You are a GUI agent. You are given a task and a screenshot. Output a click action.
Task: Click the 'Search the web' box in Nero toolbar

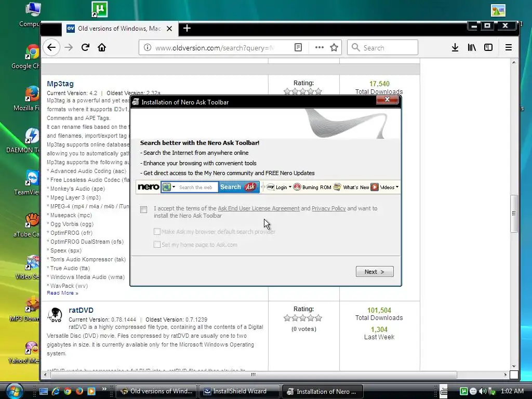tap(197, 187)
